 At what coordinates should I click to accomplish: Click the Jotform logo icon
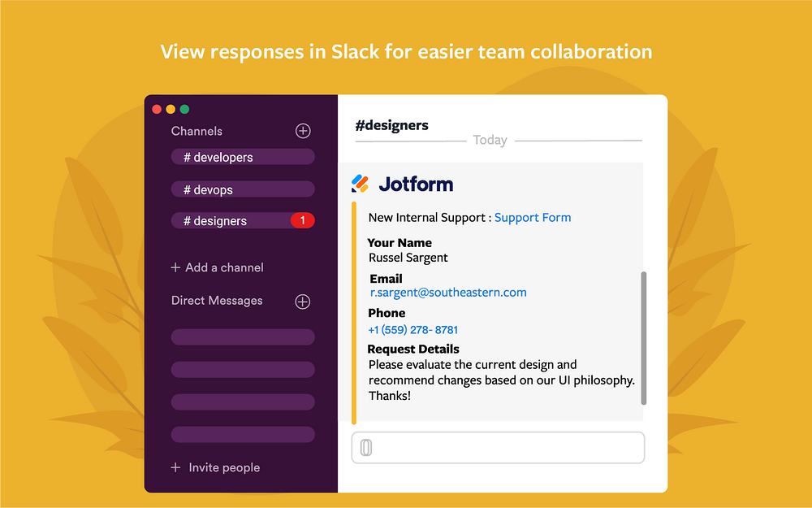click(360, 184)
